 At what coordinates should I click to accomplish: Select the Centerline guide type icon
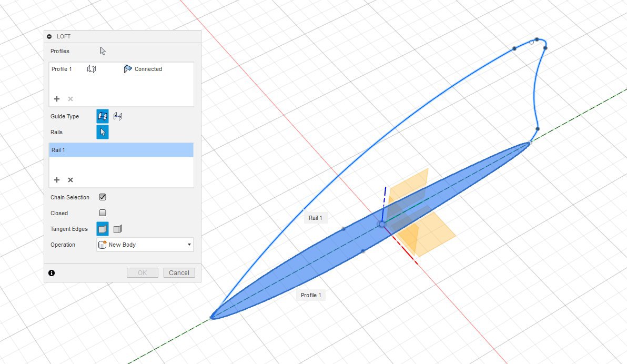pos(118,116)
